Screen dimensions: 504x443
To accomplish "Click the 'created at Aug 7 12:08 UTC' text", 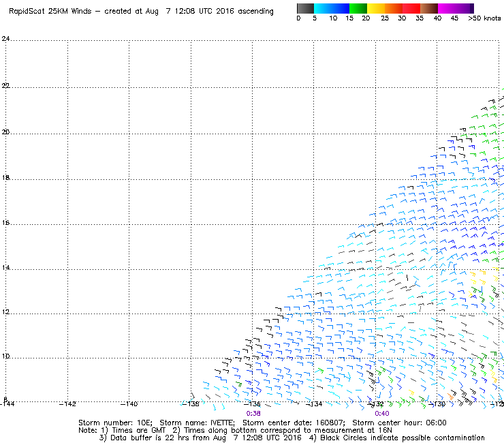I will [157, 12].
